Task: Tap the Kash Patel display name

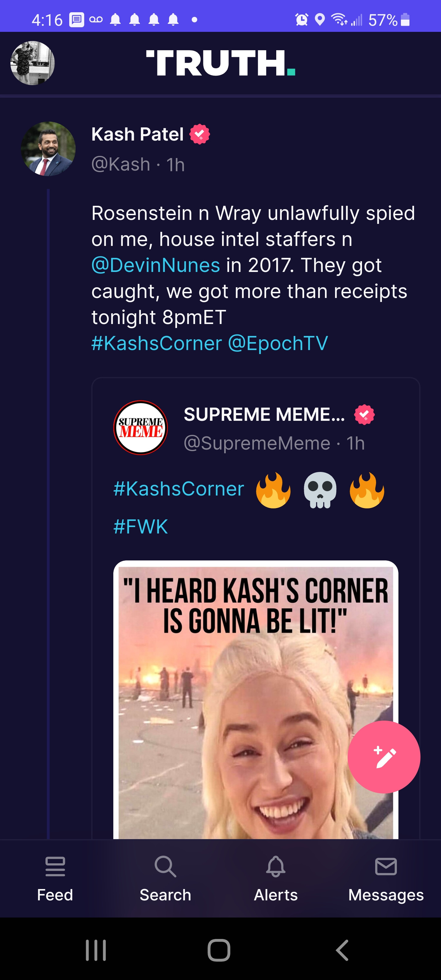Action: point(138,134)
